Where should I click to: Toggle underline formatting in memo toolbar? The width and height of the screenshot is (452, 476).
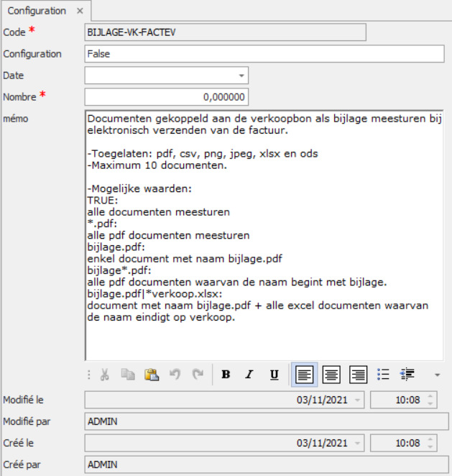tap(275, 375)
